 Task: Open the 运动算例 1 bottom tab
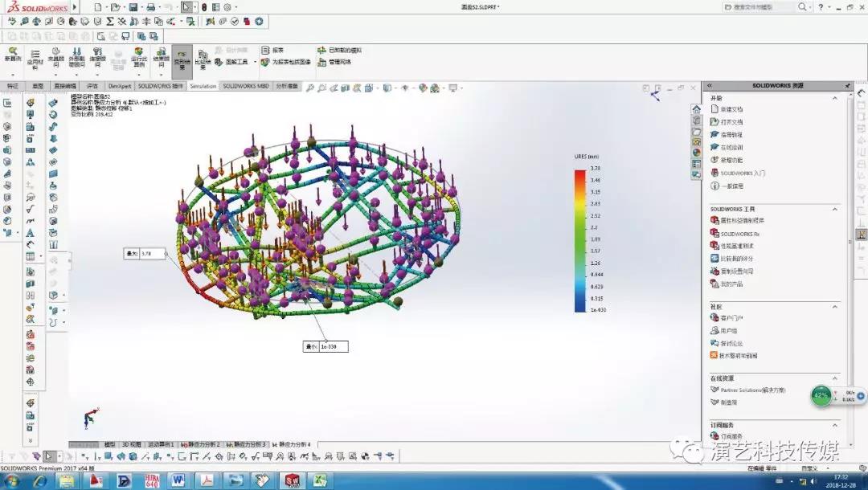click(x=160, y=444)
